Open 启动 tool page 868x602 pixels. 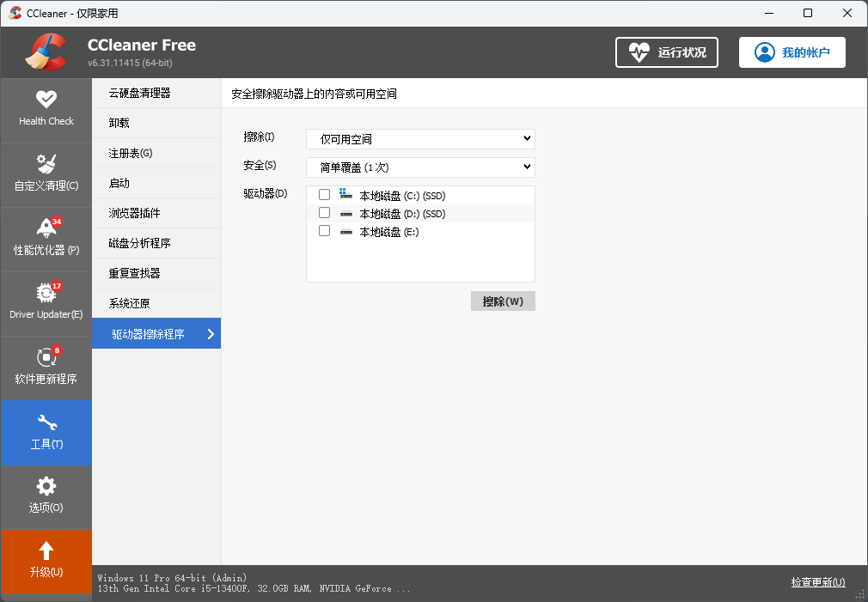(x=156, y=183)
